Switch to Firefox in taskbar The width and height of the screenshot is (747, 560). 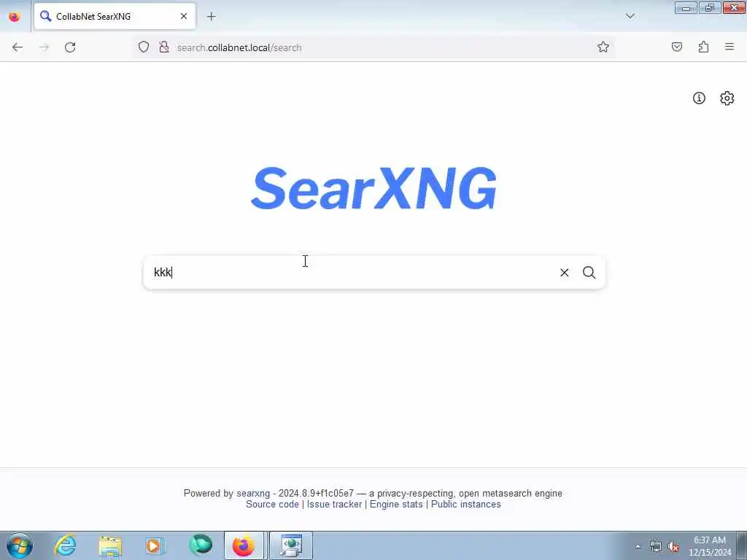pyautogui.click(x=244, y=545)
